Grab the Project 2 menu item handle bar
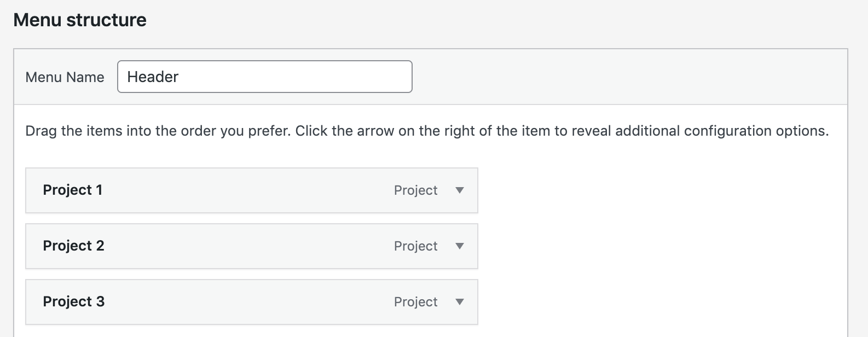This screenshot has height=337, width=868. point(246,246)
